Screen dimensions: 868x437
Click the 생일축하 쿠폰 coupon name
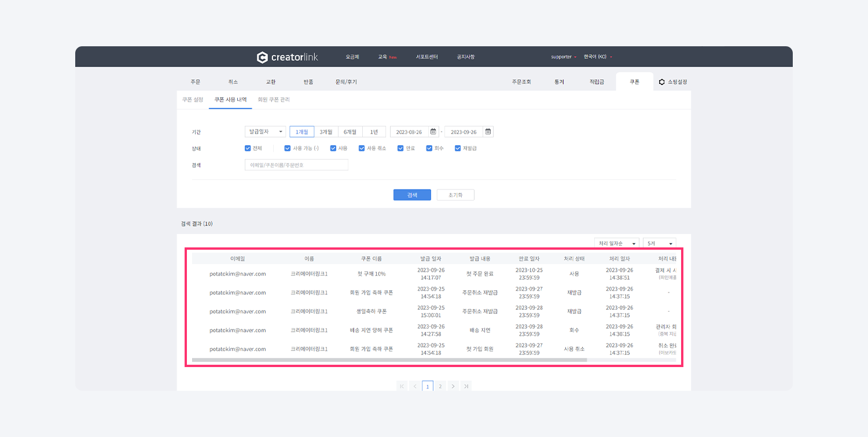tap(372, 311)
